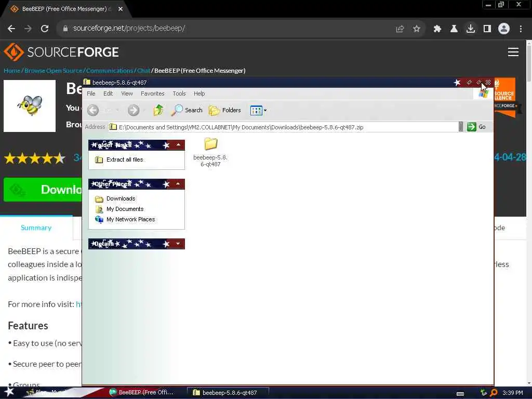Image resolution: width=532 pixels, height=399 pixels.
Task: Open Chrome profile avatar
Action: [x=504, y=29]
